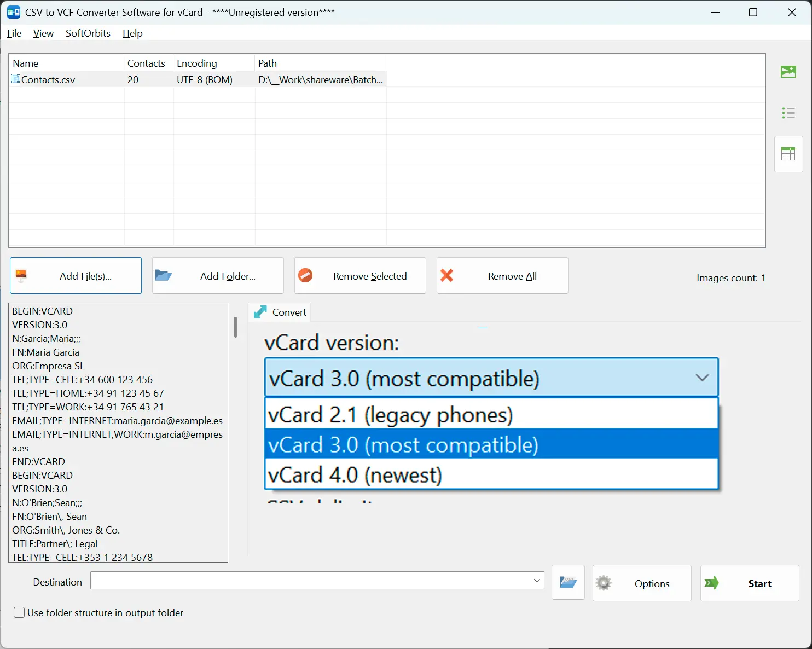Open thumbnail image view icon
The image size is (812, 649).
coord(788,72)
